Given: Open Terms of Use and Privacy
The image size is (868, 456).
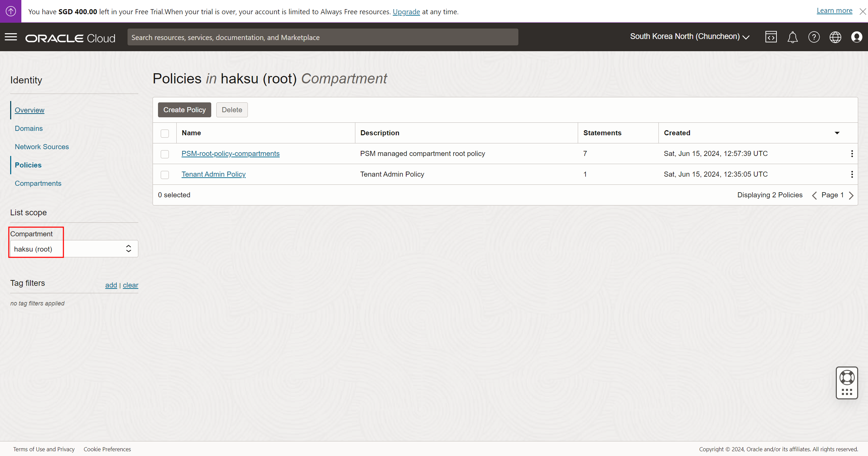Looking at the screenshot, I should (44, 449).
